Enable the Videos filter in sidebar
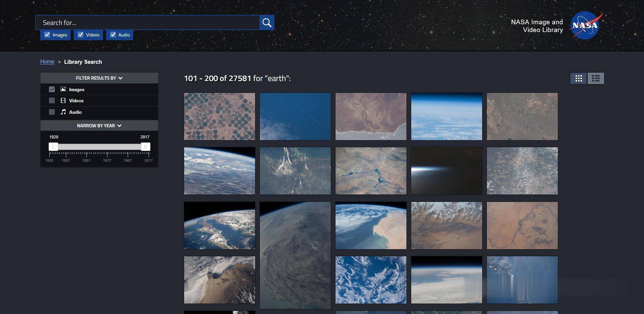This screenshot has width=644, height=314. pos(52,101)
